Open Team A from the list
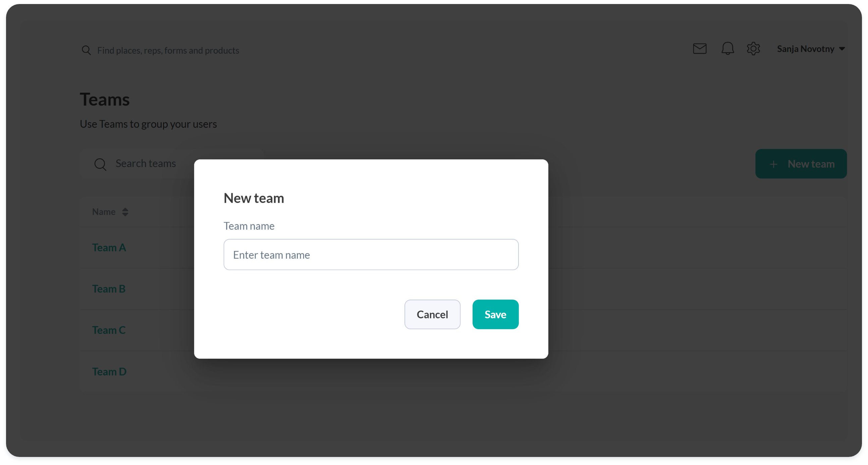This screenshot has height=465, width=868. (x=109, y=248)
